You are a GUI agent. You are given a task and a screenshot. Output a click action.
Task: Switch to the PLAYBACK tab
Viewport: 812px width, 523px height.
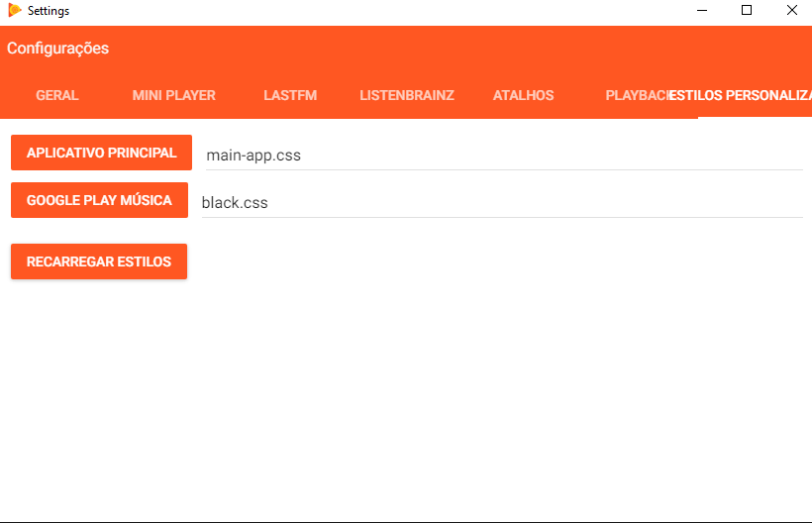636,95
